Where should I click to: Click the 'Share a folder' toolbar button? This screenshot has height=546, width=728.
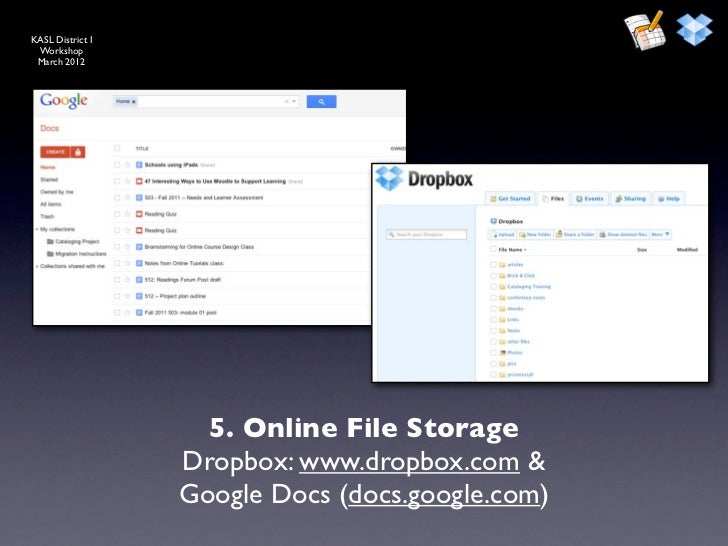[x=575, y=234]
